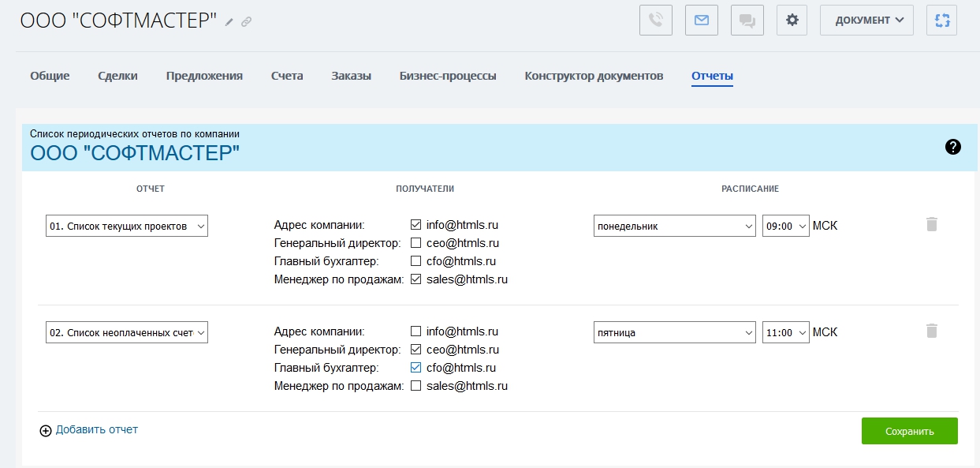Uncheck sales@htmls.ru in the first report
This screenshot has height=468, width=980.
415,279
